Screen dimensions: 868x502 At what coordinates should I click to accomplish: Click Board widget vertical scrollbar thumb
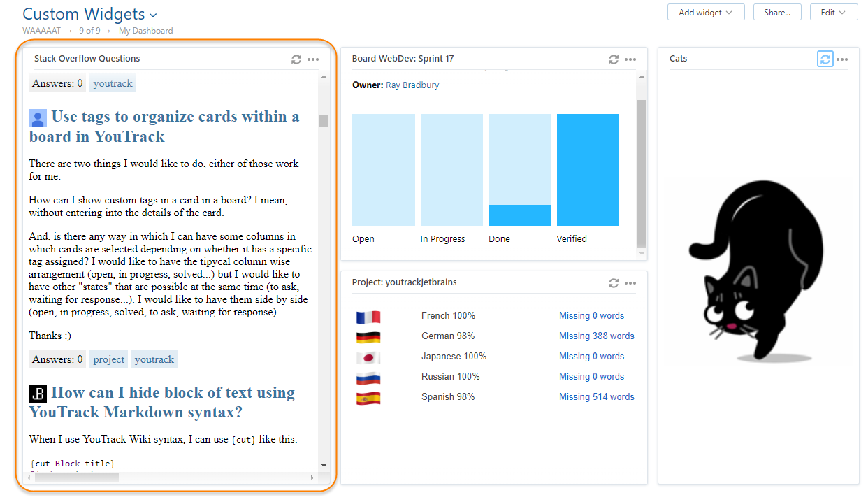642,173
